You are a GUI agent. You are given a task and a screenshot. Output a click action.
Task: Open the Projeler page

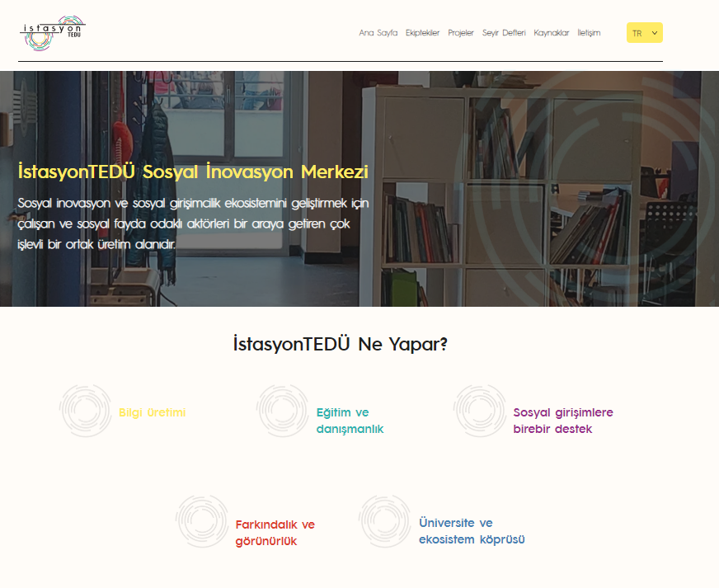tap(460, 33)
